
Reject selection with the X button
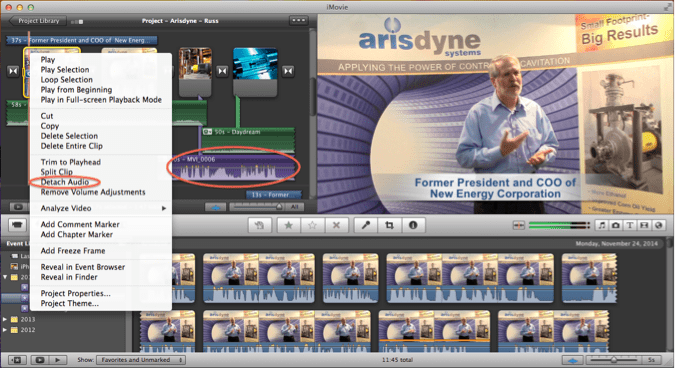[336, 225]
